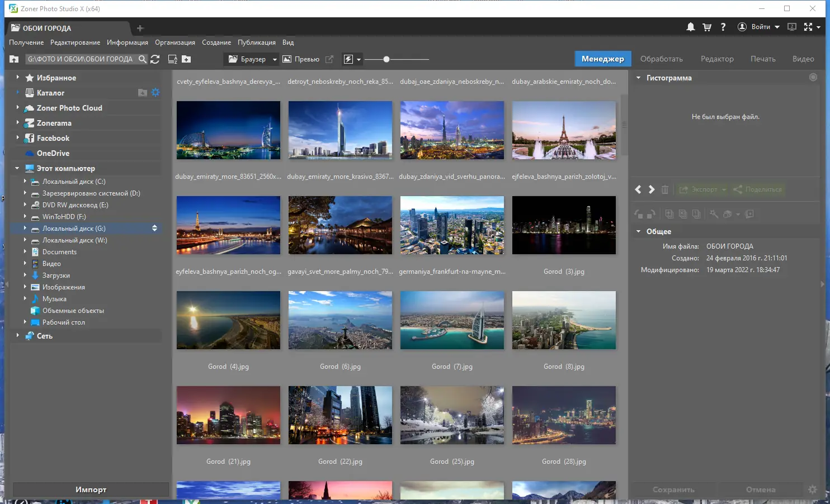830x504 pixels.
Task: Activate the fullscreen mode icon
Action: [x=808, y=26]
